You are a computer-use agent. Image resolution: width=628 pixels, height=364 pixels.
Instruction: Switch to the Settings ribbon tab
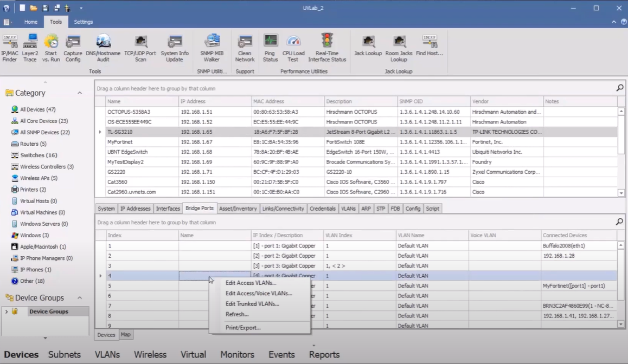pos(84,22)
